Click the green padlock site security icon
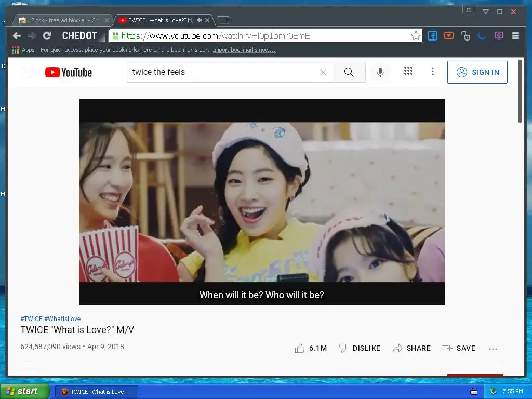This screenshot has width=532, height=399. (115, 36)
